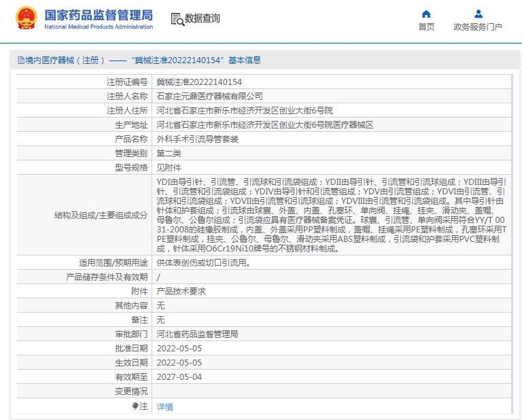This screenshot has height=420, width=522.
Task: Click the 有效期至 row label
Action: coord(131,377)
